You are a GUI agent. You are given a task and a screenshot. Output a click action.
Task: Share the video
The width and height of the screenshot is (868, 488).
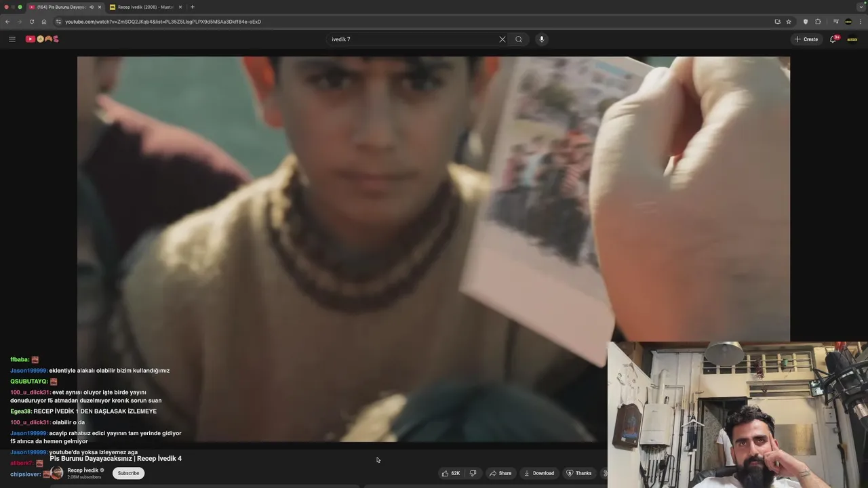coord(500,473)
